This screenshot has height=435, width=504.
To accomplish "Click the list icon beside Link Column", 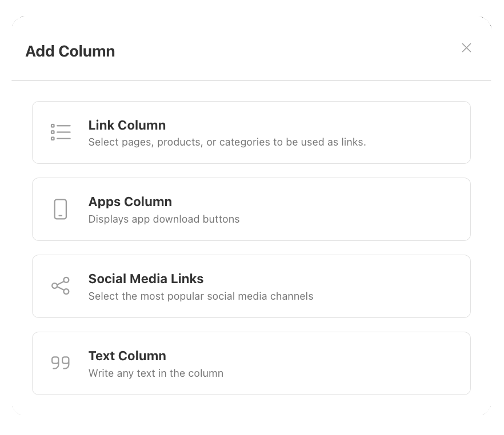I will point(61,132).
